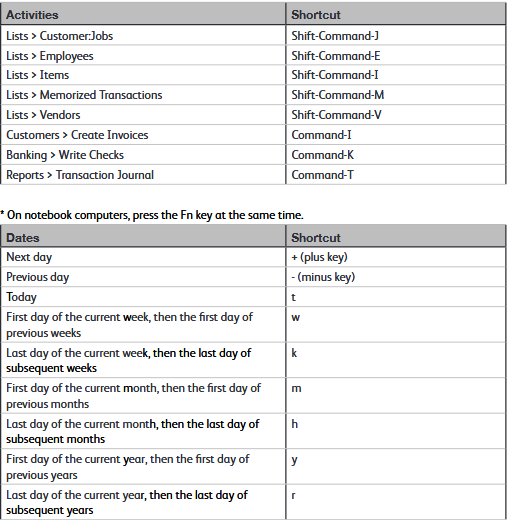Click the minus key shortcut cell
The width and height of the screenshot is (507, 520).
tap(396, 277)
